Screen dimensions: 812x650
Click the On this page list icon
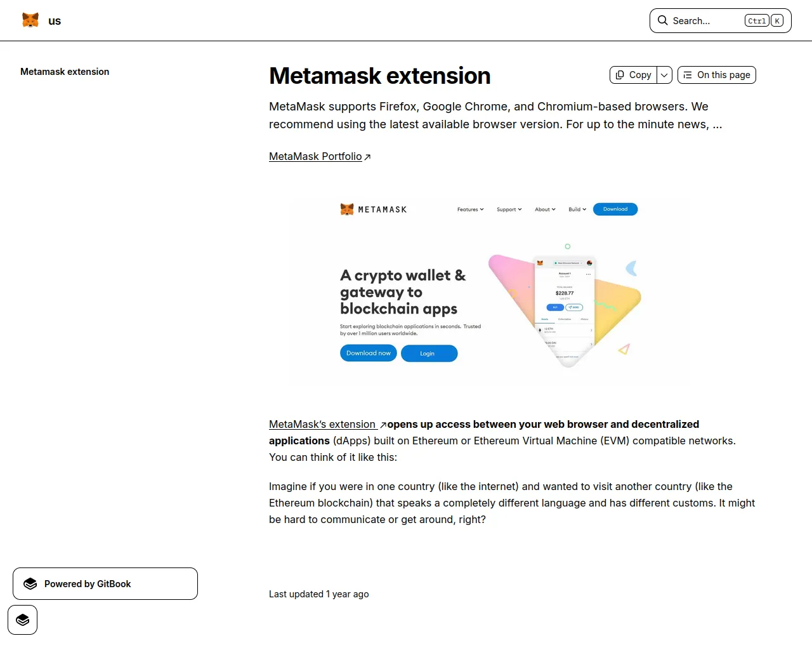pyautogui.click(x=688, y=75)
